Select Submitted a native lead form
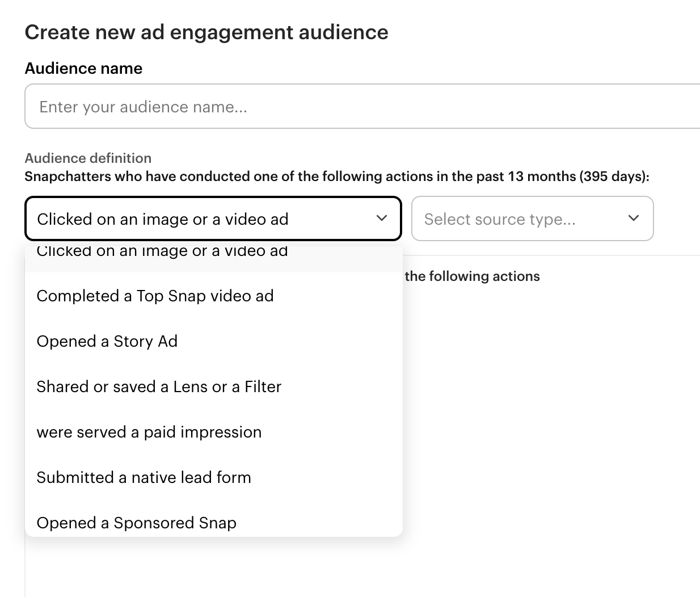The image size is (700, 597). click(213, 477)
